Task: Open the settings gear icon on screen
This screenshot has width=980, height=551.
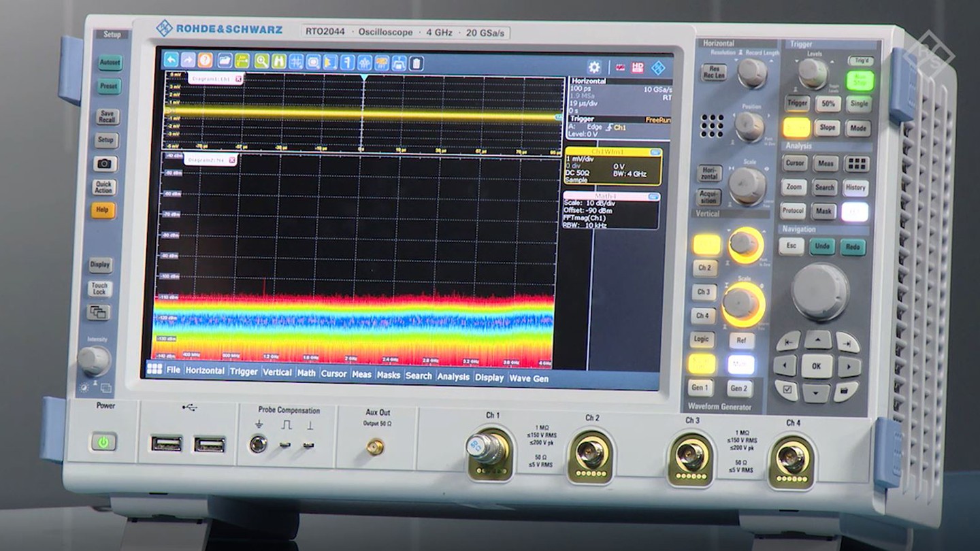Action: pyautogui.click(x=594, y=67)
